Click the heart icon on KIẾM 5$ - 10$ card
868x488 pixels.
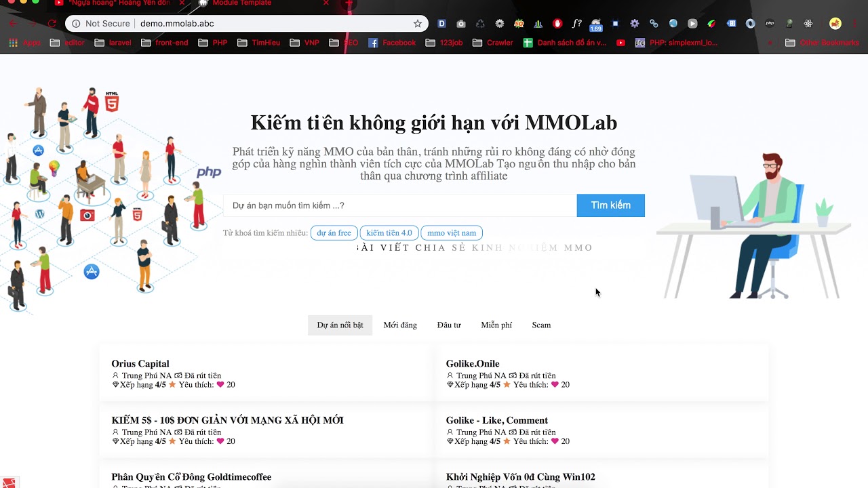[220, 441]
